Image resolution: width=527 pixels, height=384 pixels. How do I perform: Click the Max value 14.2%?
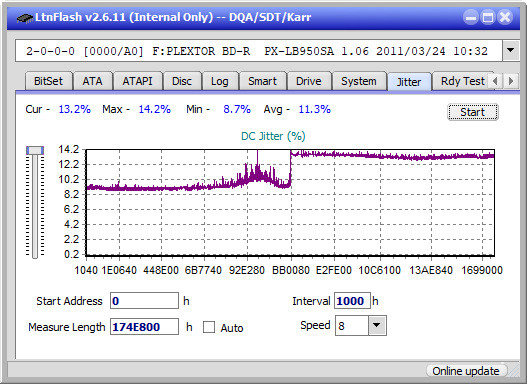[x=155, y=109]
